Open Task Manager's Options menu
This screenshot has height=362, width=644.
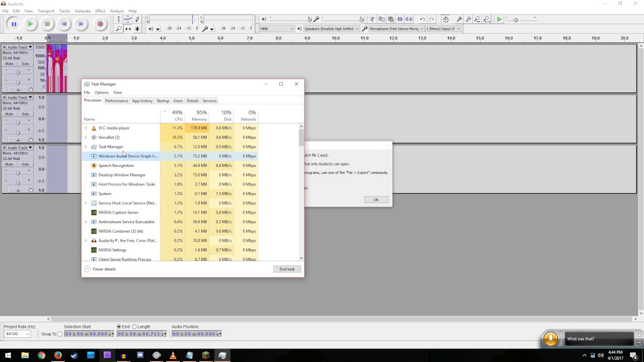click(101, 93)
